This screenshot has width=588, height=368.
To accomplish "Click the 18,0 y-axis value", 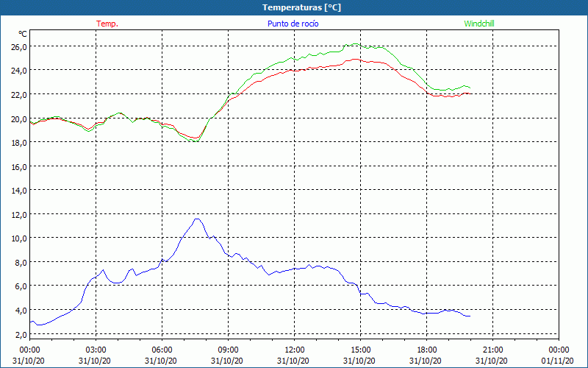I will (x=18, y=143).
